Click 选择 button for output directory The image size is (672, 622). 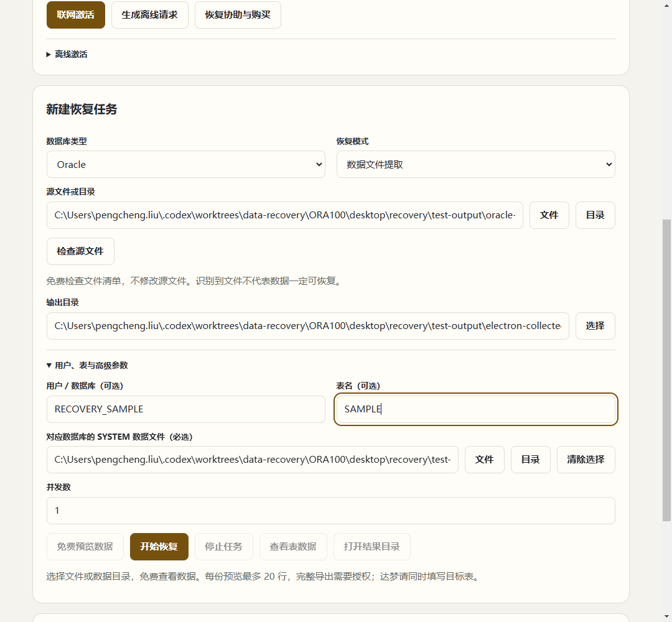(x=595, y=326)
